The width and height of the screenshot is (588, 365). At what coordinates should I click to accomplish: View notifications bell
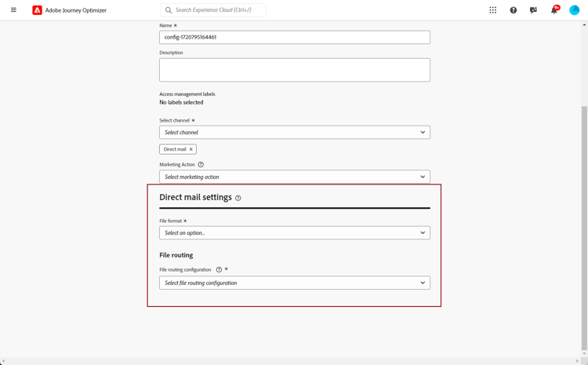[x=554, y=10]
